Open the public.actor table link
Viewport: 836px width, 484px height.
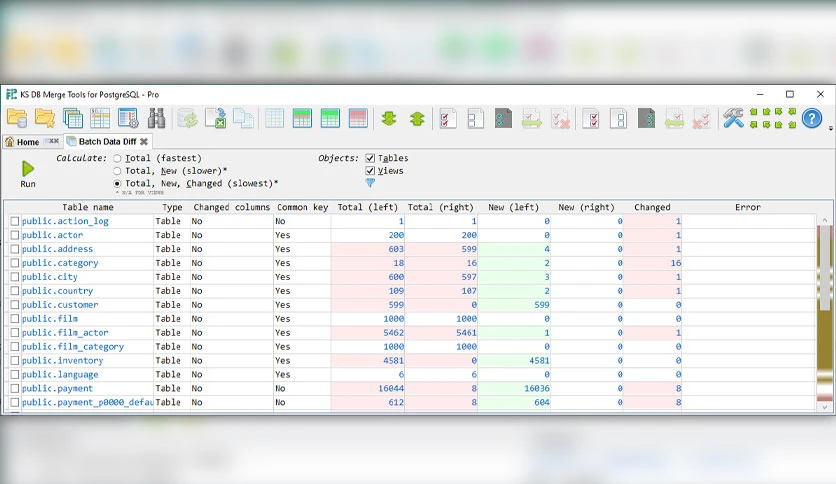click(x=52, y=235)
